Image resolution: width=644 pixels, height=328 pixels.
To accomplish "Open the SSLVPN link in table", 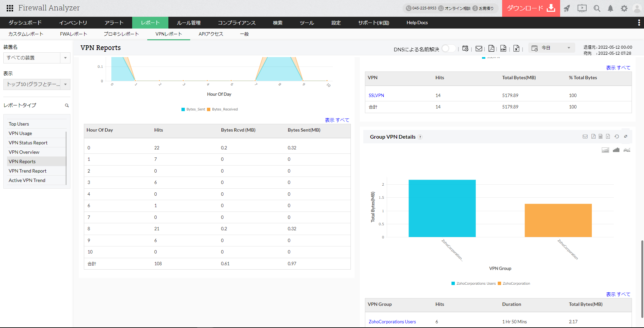I will point(376,96).
